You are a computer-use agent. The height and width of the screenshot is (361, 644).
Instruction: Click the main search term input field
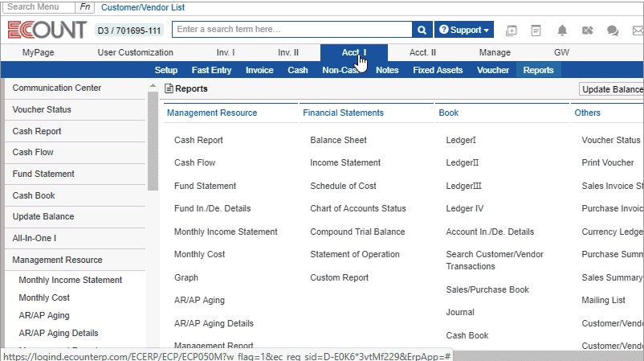coord(291,30)
